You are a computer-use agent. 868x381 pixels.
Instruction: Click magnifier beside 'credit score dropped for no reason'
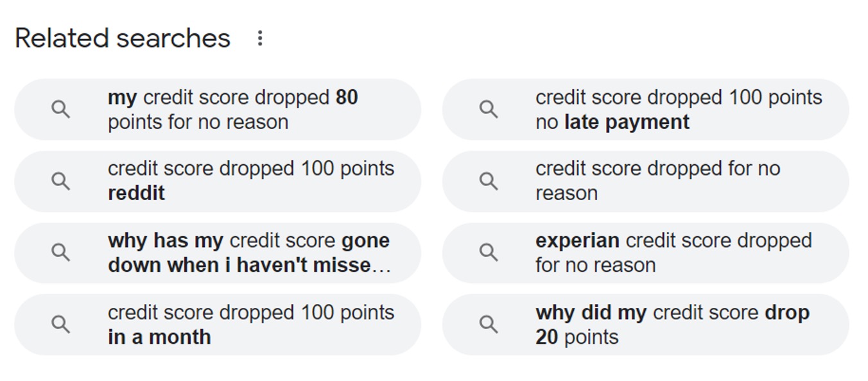[x=489, y=182]
